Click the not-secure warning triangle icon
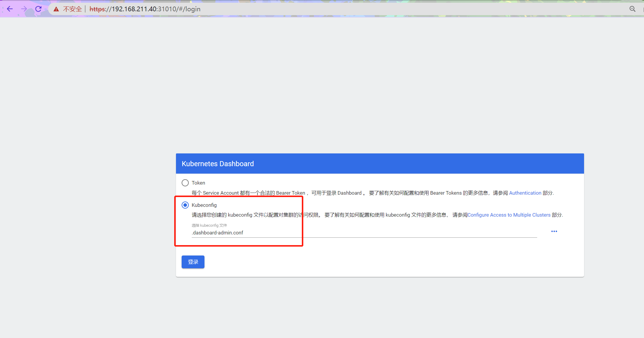Image resolution: width=644 pixels, height=338 pixels. [x=56, y=9]
